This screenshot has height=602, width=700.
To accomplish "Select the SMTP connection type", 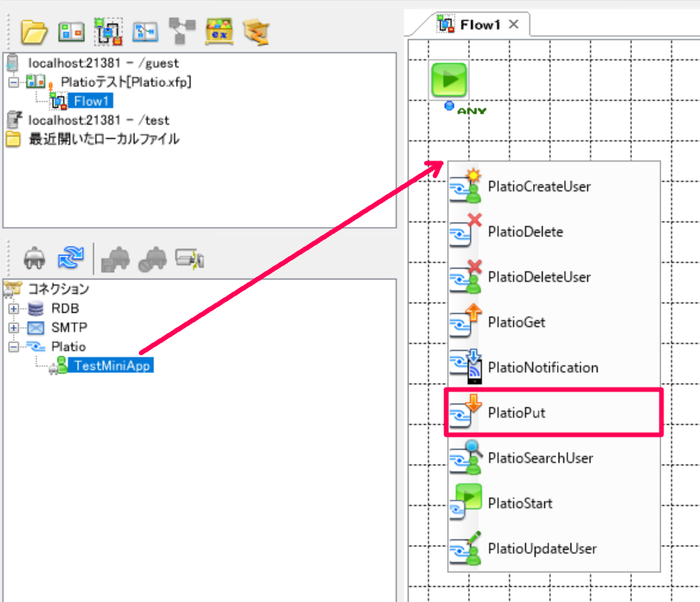I will point(69,327).
